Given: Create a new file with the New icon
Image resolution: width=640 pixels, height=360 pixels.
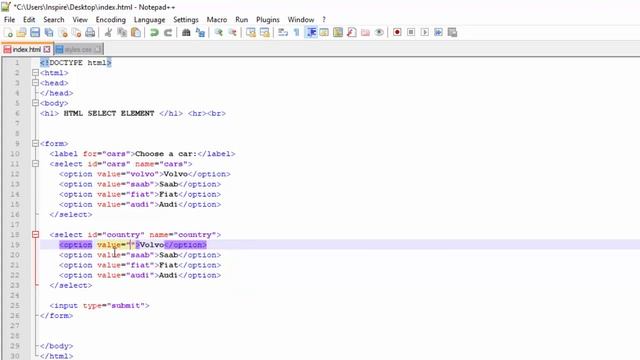Looking at the screenshot, I should click(8, 33).
